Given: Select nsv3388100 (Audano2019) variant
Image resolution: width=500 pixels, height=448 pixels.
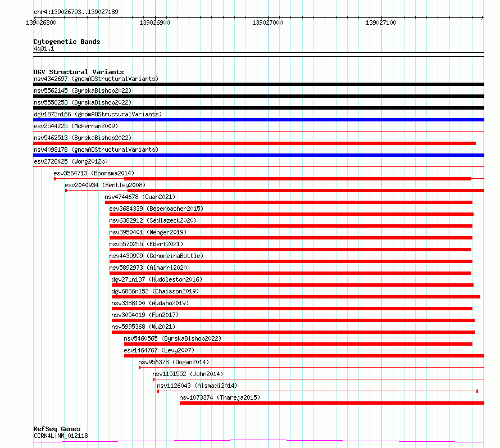Looking at the screenshot, I should tap(150, 303).
